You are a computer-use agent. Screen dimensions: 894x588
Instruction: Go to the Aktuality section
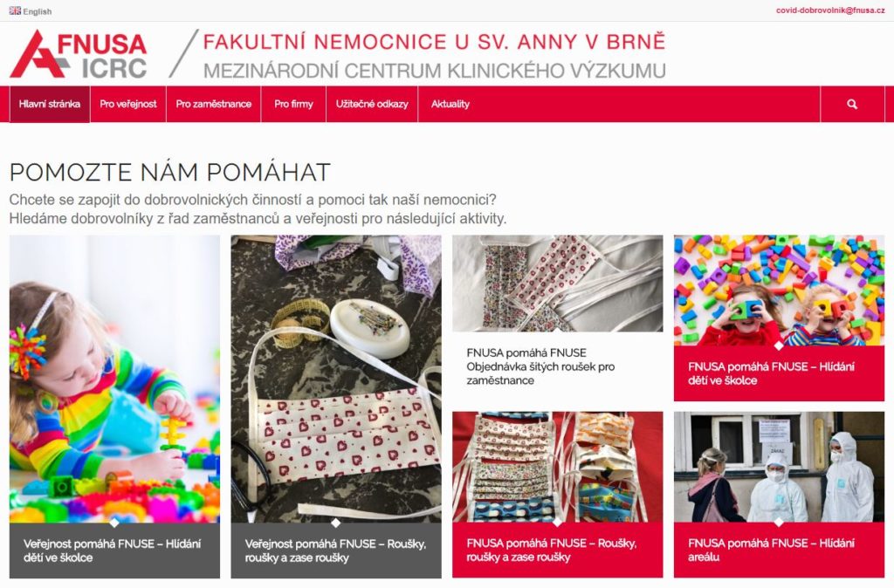450,105
